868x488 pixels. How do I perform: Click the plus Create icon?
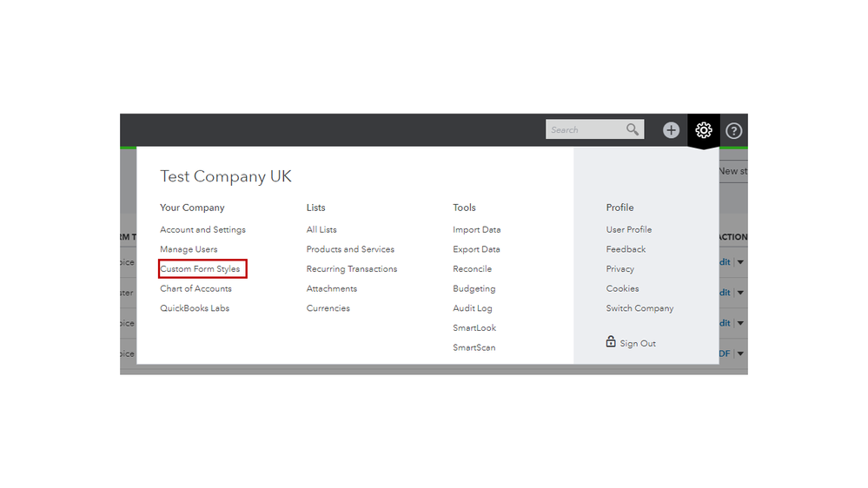coord(671,130)
